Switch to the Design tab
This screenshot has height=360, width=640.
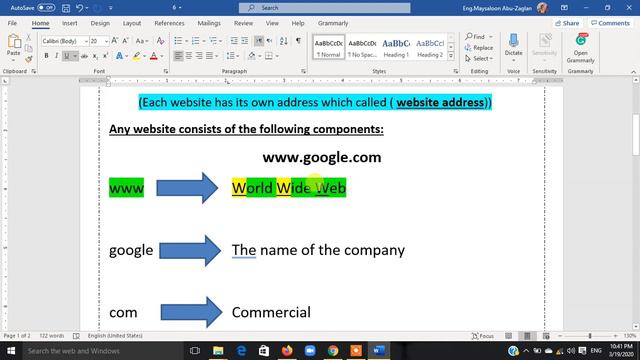tap(100, 23)
